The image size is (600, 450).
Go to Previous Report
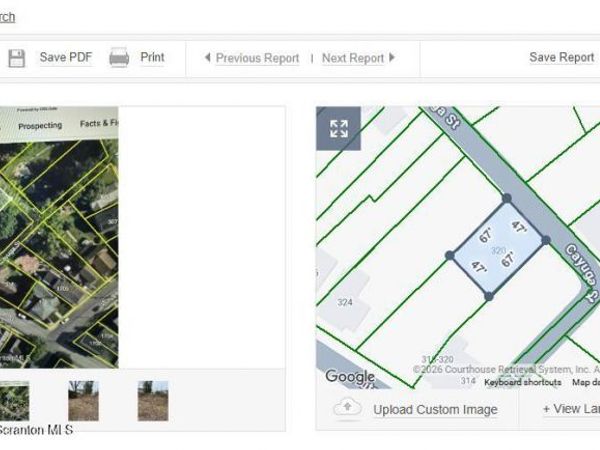(258, 58)
